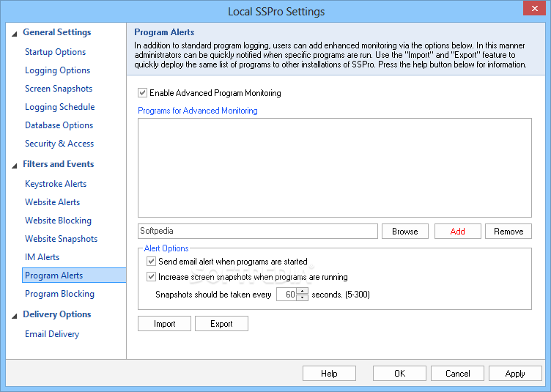The height and width of the screenshot is (392, 551).
Task: Select Database Options in sidebar
Action: coord(59,125)
